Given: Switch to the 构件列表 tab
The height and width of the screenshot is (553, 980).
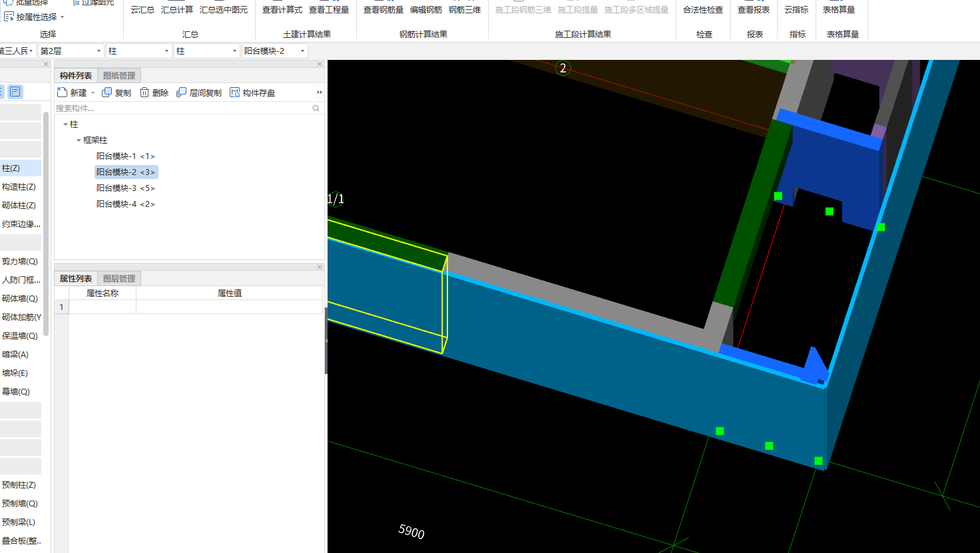Looking at the screenshot, I should point(76,76).
